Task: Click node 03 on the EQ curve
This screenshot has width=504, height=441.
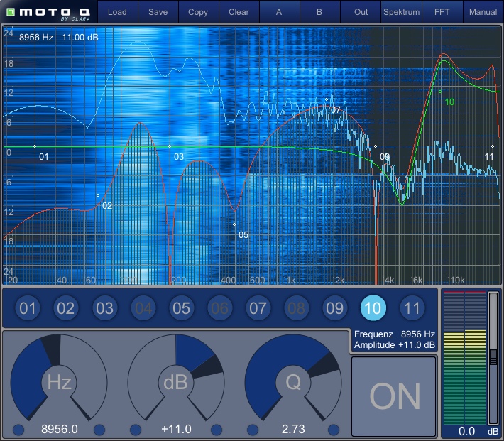Action: tap(170, 146)
